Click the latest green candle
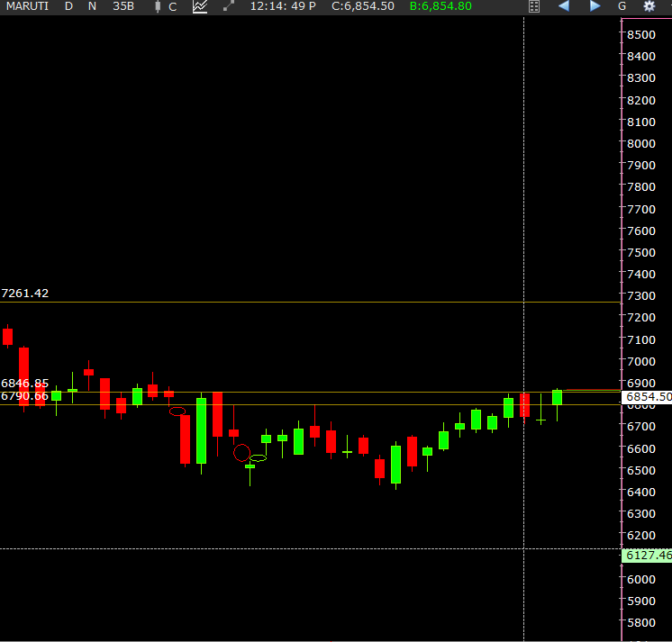The width and height of the screenshot is (672, 642). pyautogui.click(x=557, y=397)
